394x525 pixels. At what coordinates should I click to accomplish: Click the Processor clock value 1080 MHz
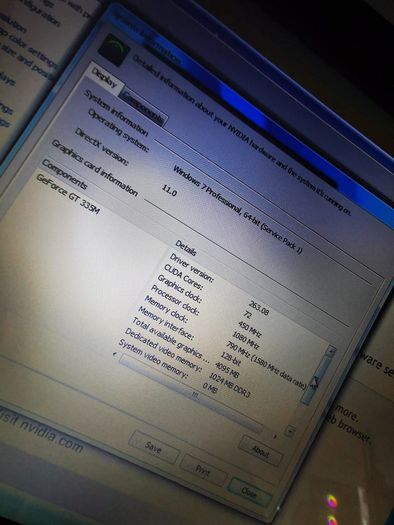point(245,341)
